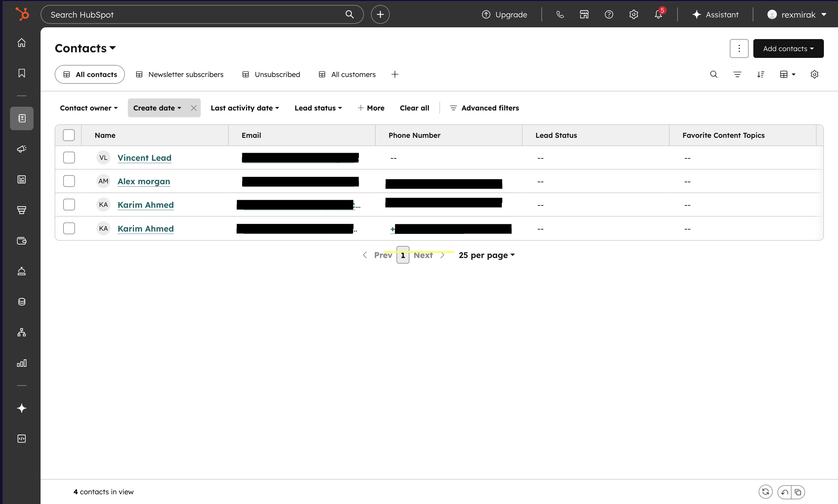The height and width of the screenshot is (504, 838).
Task: Open the Data management database icon
Action: coord(22,302)
